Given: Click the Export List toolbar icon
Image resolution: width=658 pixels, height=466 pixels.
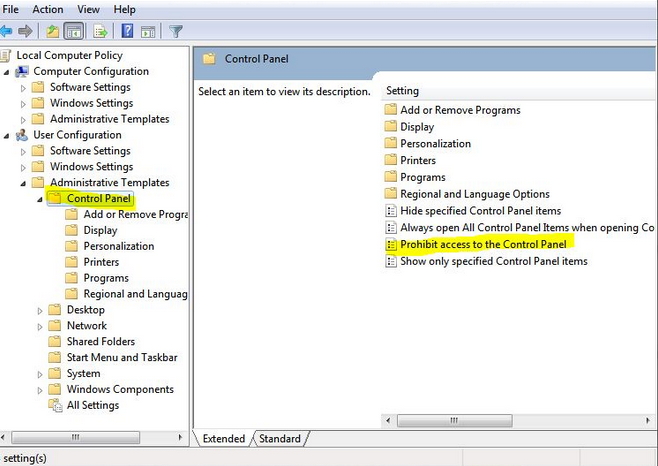Looking at the screenshot, I should (100, 31).
